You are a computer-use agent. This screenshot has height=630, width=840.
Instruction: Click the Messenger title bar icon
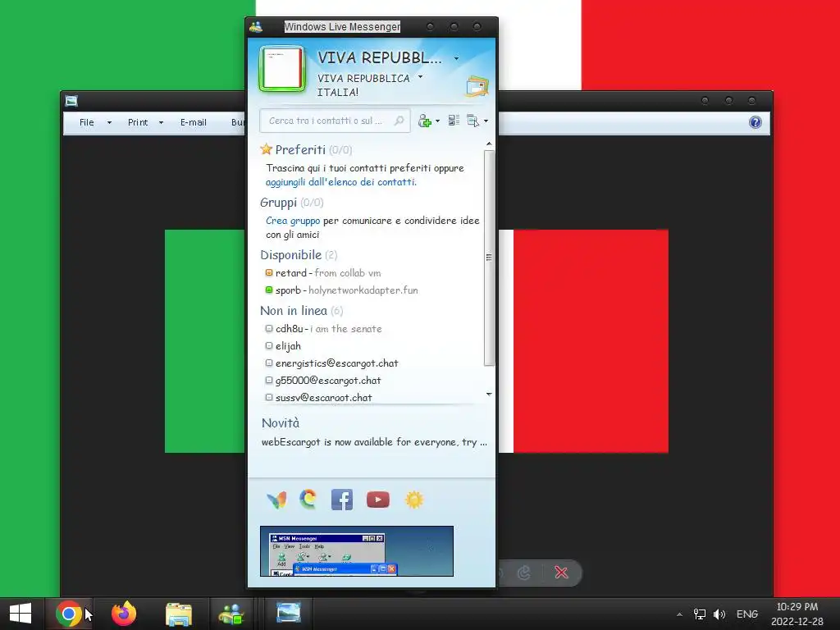coord(256,27)
